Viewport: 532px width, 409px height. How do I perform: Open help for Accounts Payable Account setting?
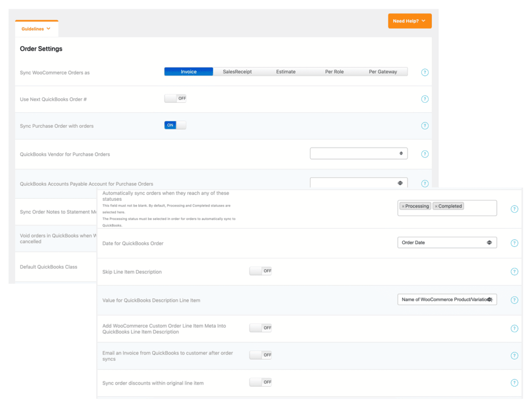[x=425, y=184]
